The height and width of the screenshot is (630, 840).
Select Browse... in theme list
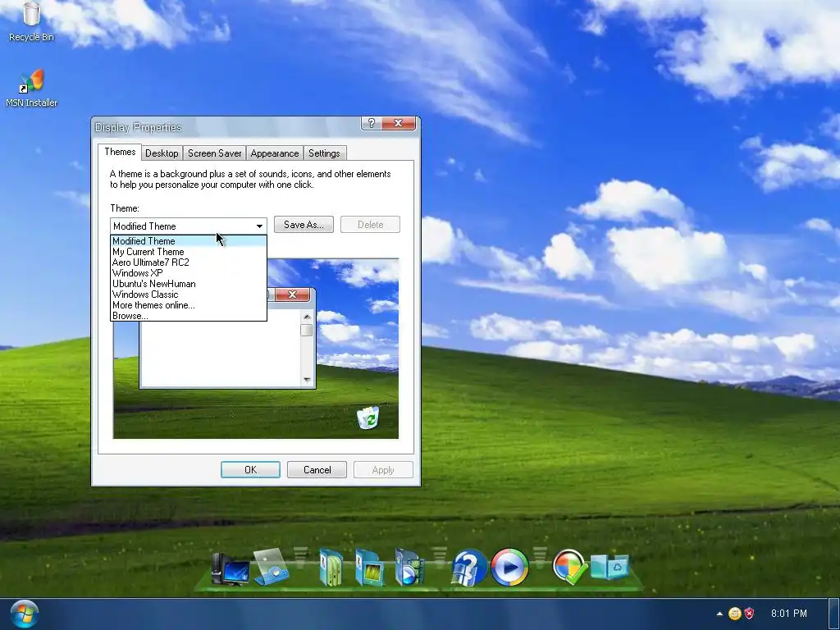(189, 316)
